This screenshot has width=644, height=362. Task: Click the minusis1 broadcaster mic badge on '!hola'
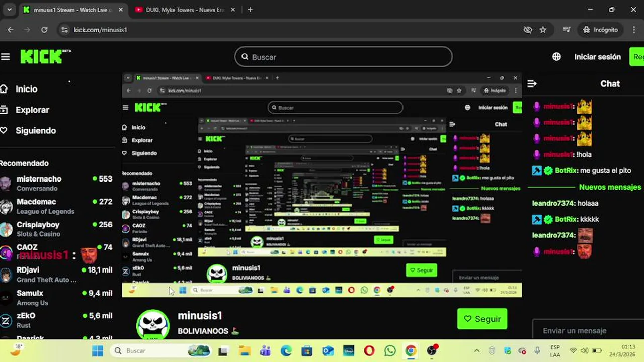[537, 154]
